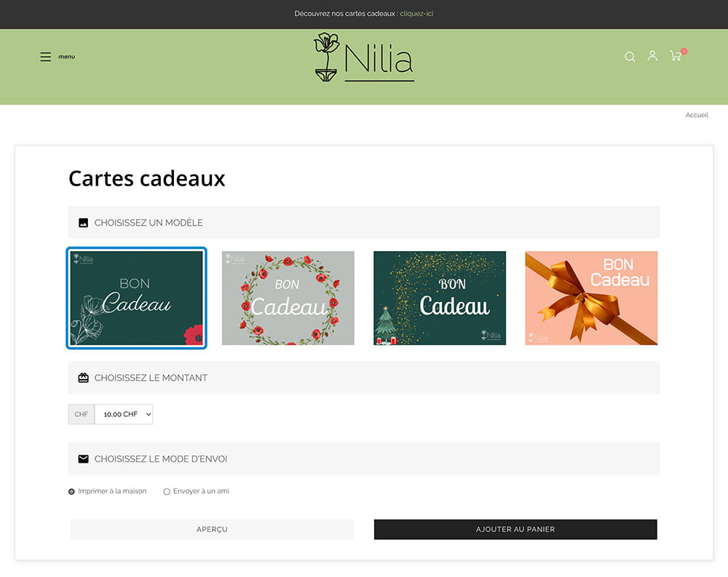Open the shopping cart icon
The width and height of the screenshot is (728, 577).
pos(676,56)
